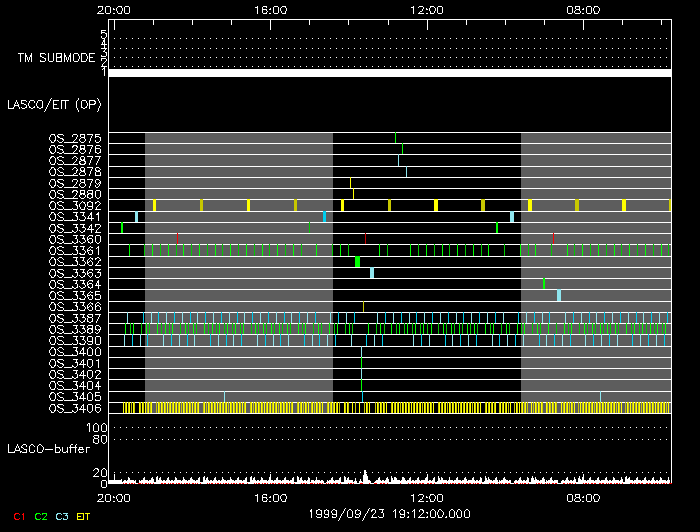Select the light blue marker in OS_3365 row
Screen dimensions: 700x532
pos(559,295)
